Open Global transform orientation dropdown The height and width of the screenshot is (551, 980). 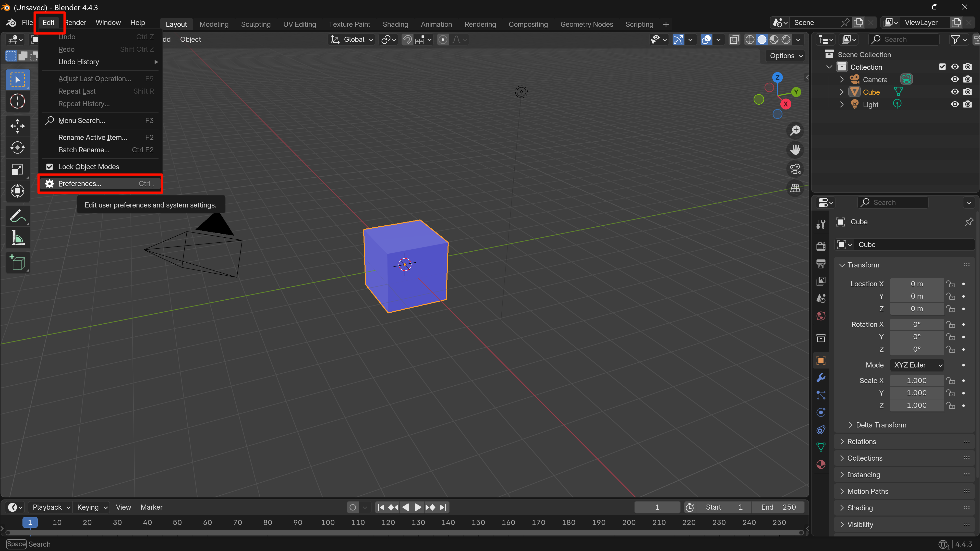(x=352, y=40)
